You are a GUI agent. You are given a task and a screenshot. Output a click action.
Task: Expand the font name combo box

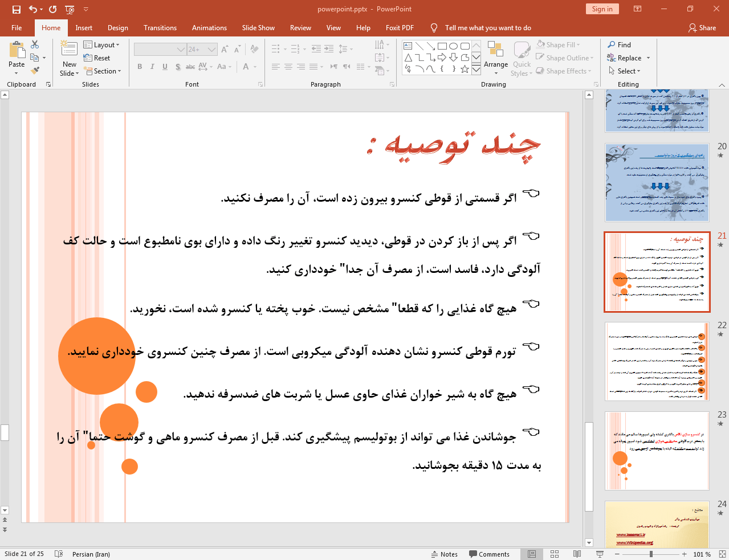pos(181,50)
